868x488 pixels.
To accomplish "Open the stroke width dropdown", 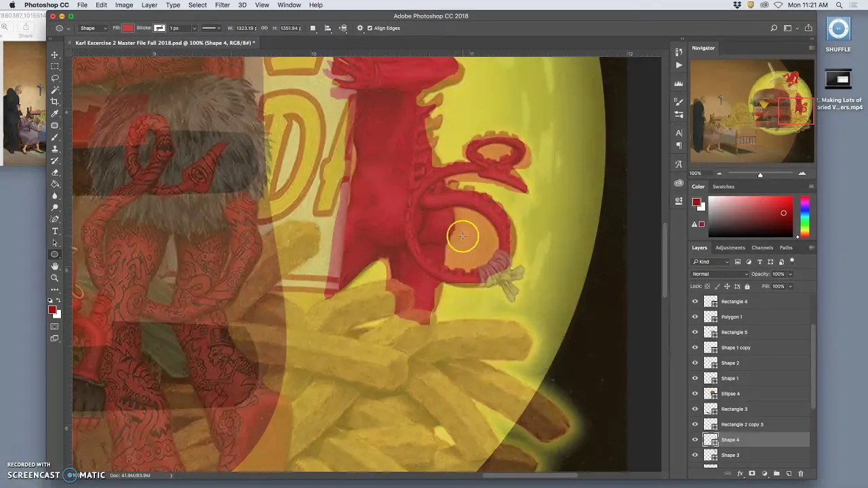I will pyautogui.click(x=194, y=28).
